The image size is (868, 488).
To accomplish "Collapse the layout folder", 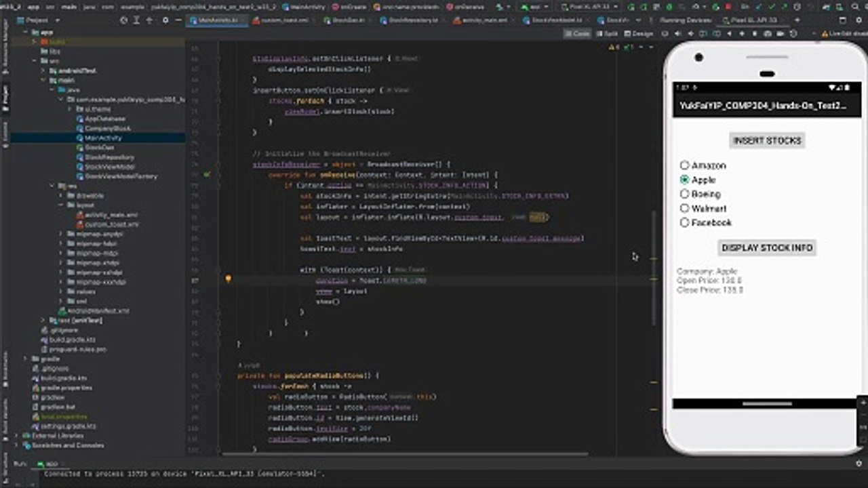I will tap(62, 205).
